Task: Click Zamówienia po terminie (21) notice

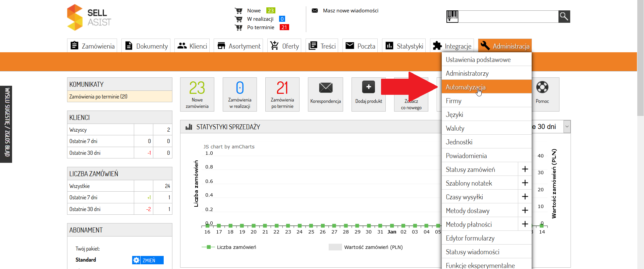Action: 120,96
